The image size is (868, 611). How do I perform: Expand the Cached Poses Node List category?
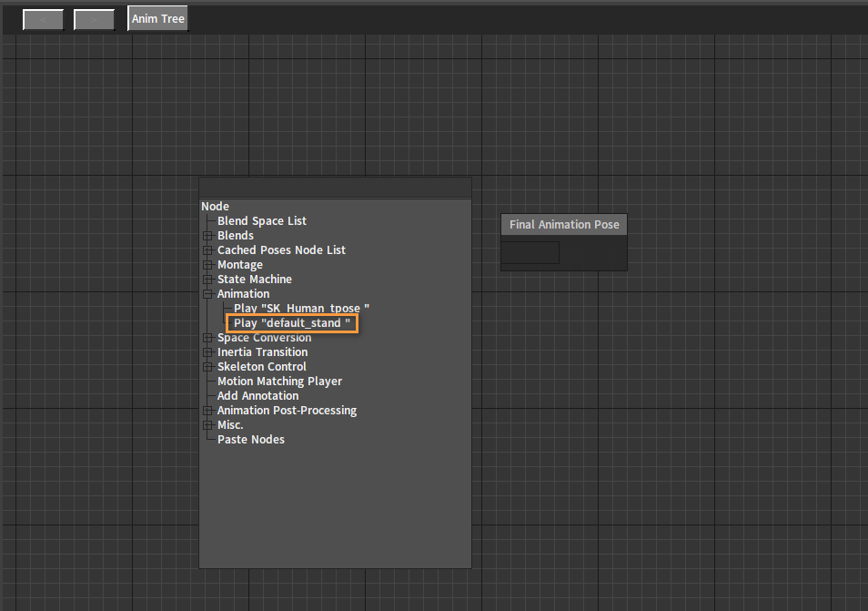coord(207,249)
